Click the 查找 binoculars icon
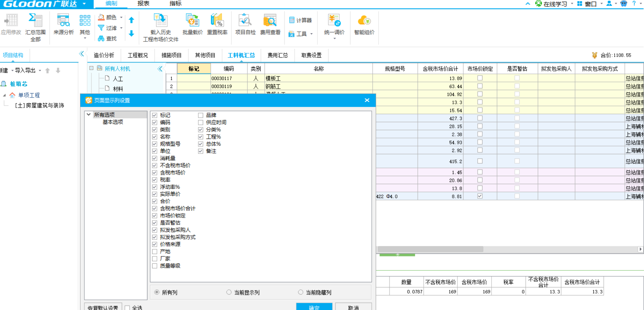The height and width of the screenshot is (310, 644). coord(101,38)
